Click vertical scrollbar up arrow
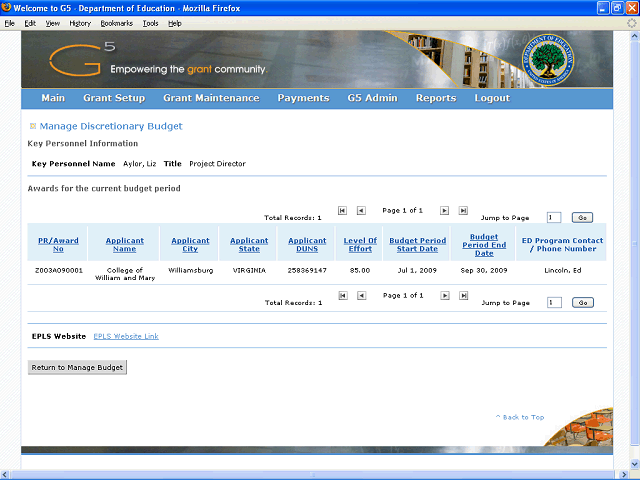Image resolution: width=640 pixels, height=480 pixels. (635, 36)
